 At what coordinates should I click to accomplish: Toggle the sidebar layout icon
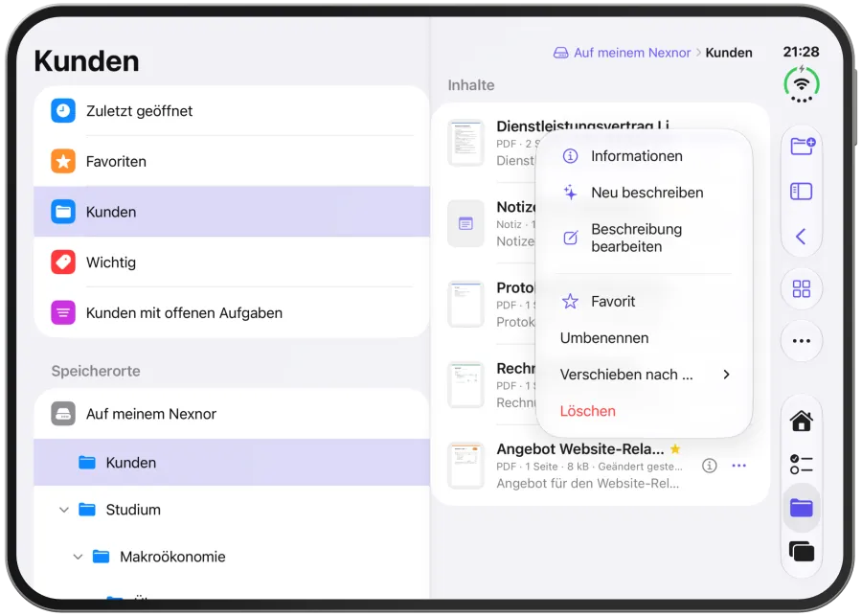pyautogui.click(x=801, y=192)
